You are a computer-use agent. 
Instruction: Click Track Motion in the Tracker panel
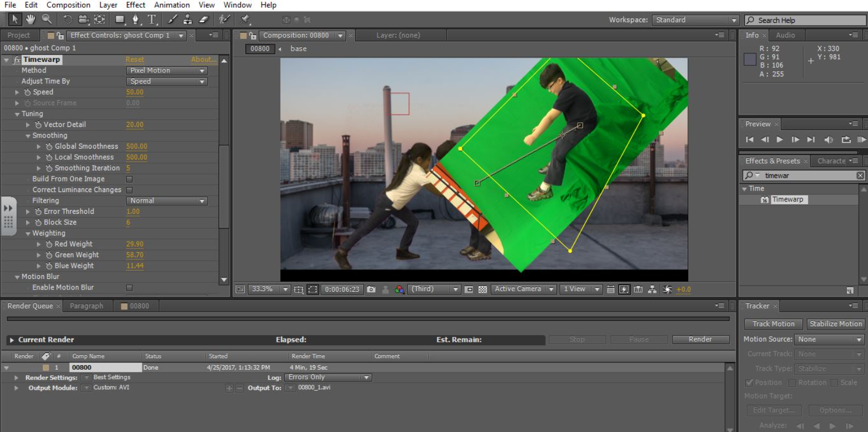(x=773, y=323)
